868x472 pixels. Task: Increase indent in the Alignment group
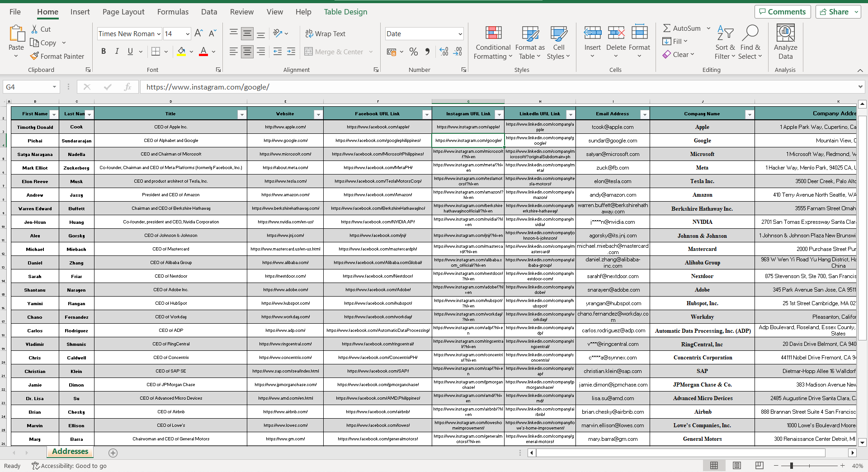click(291, 52)
